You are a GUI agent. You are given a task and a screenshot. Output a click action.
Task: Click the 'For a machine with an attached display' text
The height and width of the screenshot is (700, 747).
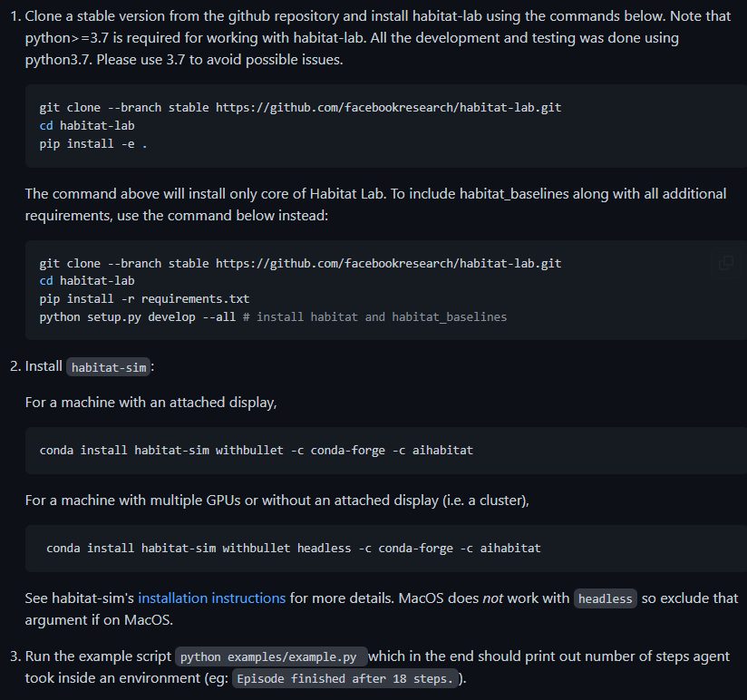[150, 402]
